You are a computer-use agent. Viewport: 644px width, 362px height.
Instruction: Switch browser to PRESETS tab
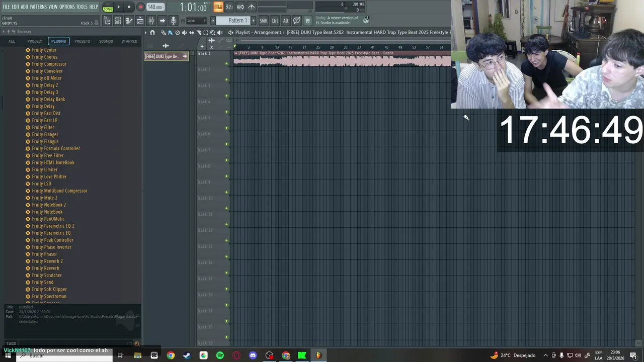pos(82,41)
